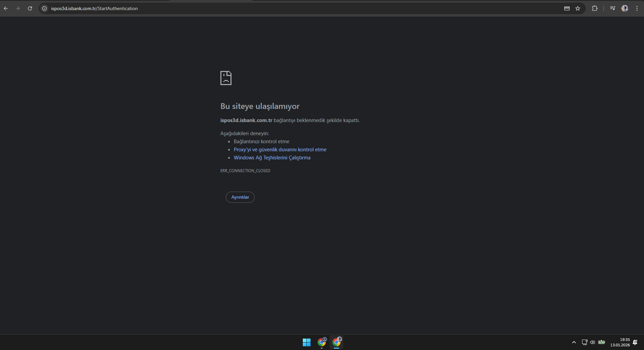
Task: Click 'Bağlantınızı kontrol etme' list item
Action: click(261, 142)
